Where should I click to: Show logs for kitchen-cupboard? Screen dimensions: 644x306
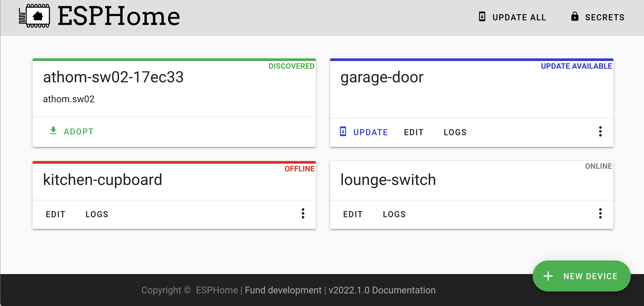click(97, 214)
